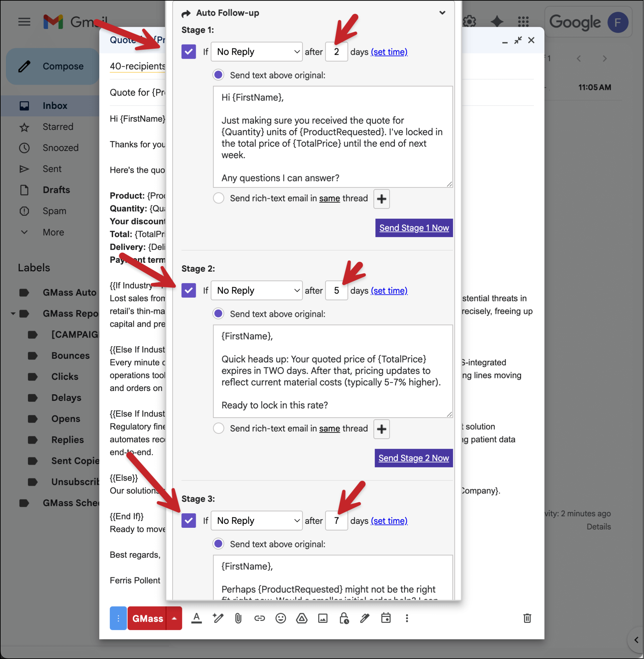Edit the Stage 3 days value field
The width and height of the screenshot is (644, 659).
336,521
